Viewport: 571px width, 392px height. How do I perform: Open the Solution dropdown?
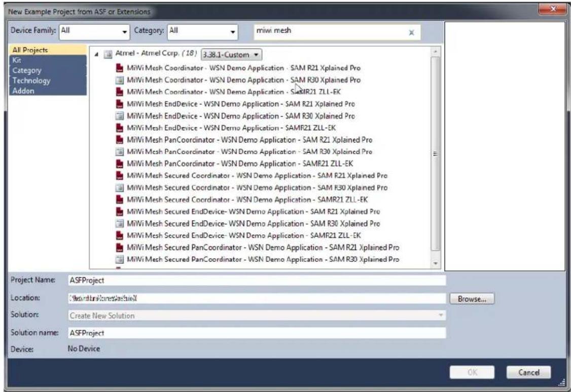(x=257, y=315)
